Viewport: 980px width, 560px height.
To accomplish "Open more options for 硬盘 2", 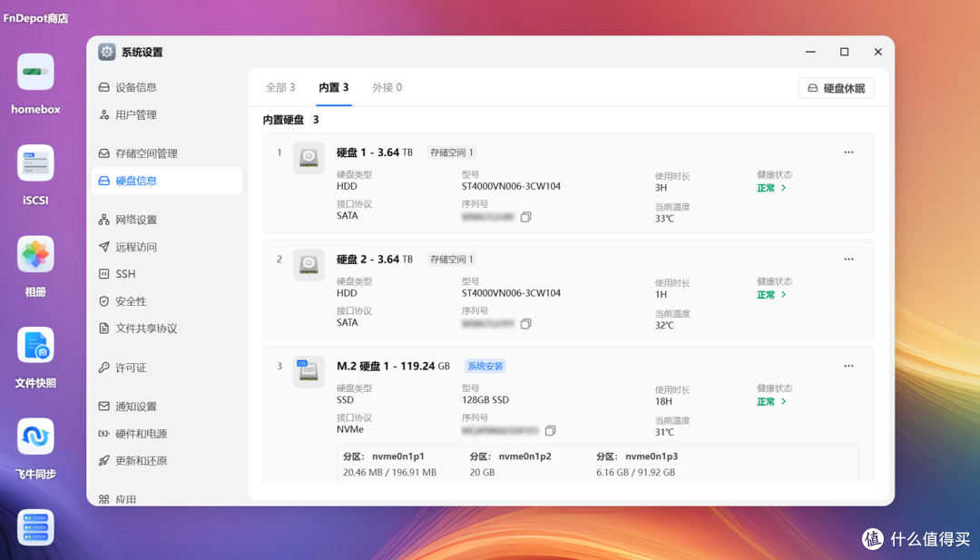I will click(x=848, y=260).
